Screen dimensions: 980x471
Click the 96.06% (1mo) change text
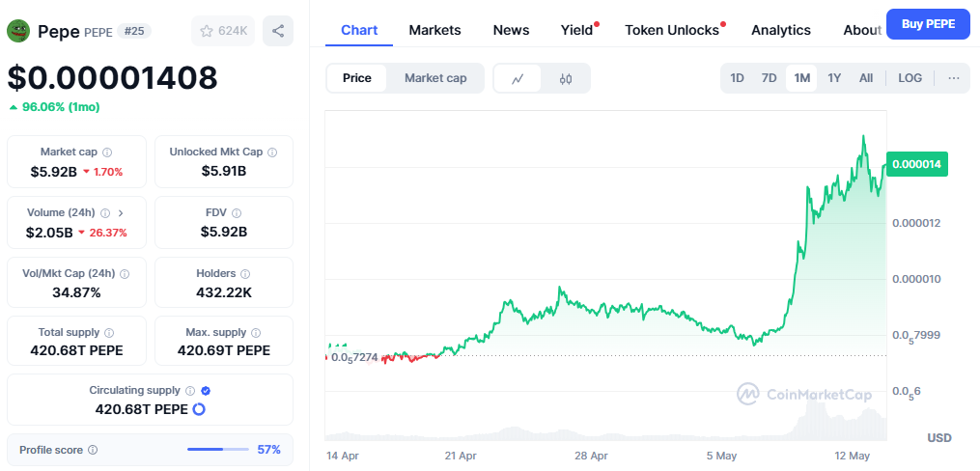[x=61, y=107]
